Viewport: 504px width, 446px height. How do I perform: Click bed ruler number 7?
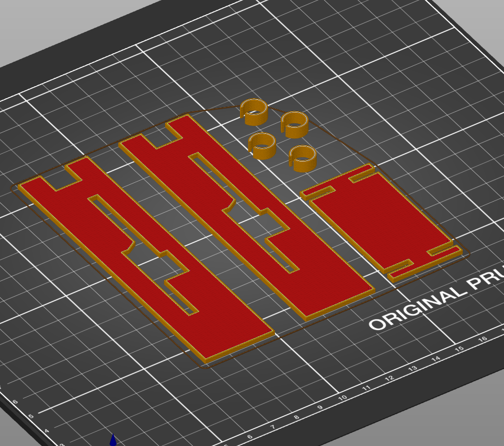[x=273, y=428]
